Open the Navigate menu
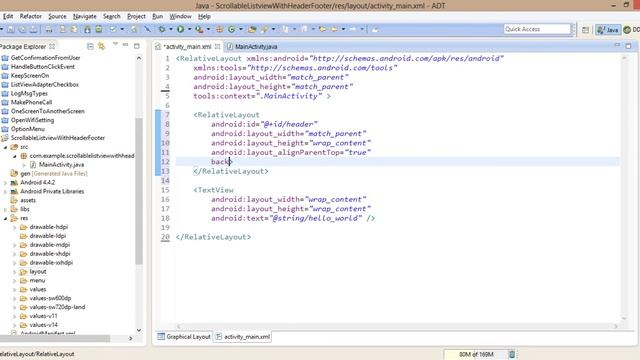 (x=84, y=16)
